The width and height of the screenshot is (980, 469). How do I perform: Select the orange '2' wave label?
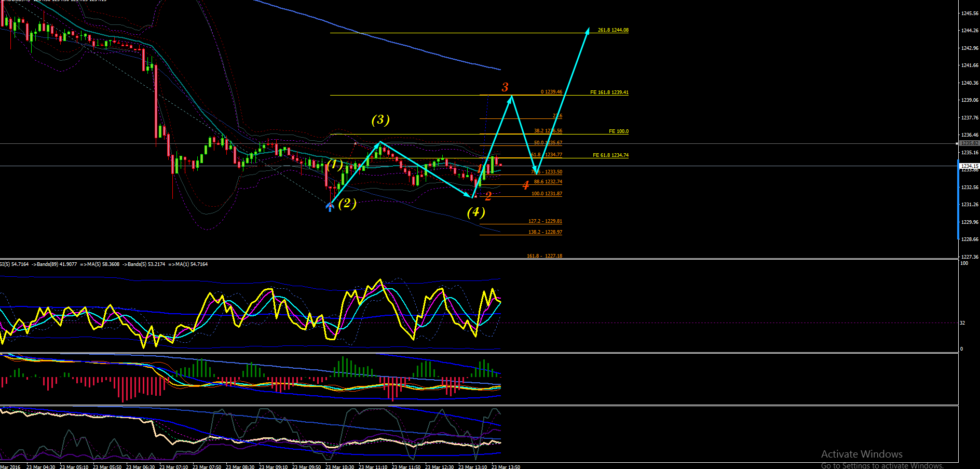pos(488,196)
